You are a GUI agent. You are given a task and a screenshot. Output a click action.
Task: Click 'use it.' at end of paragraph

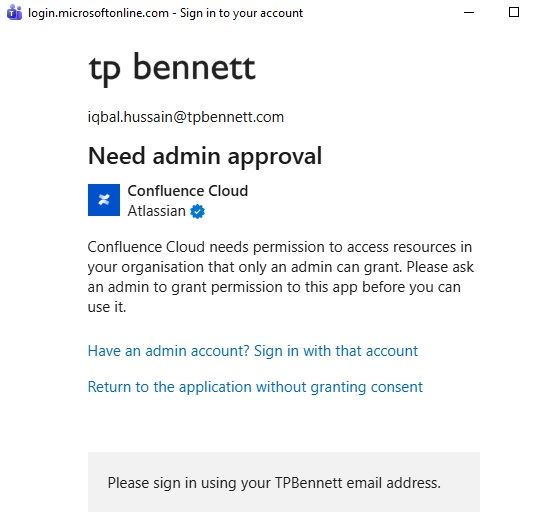pos(107,307)
